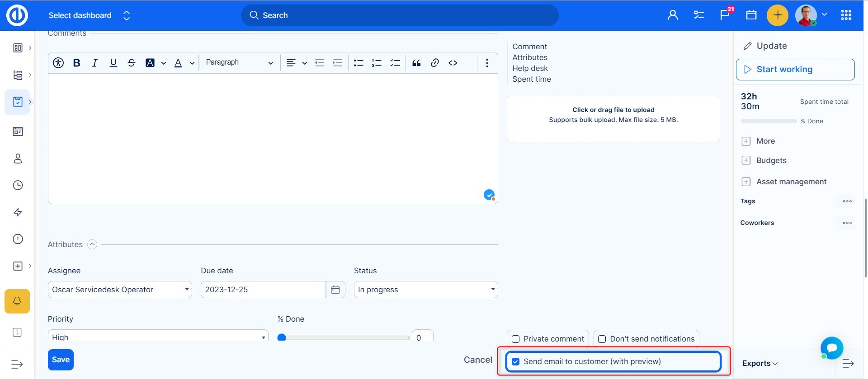Click the yellow plus quick-add button
This screenshot has height=379, width=868.
(x=777, y=15)
